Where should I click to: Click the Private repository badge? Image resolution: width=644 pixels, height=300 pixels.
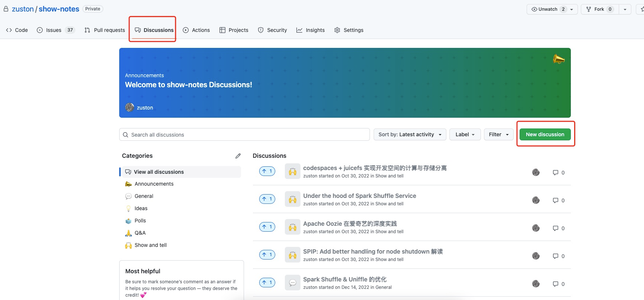coord(92,9)
